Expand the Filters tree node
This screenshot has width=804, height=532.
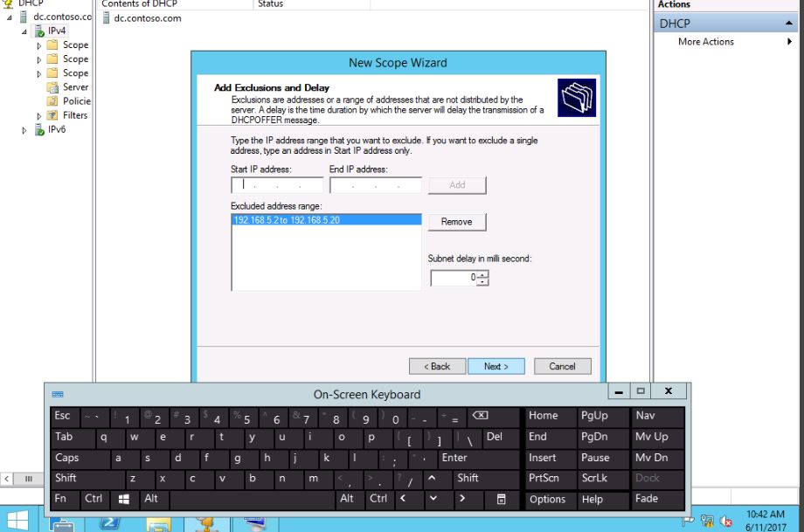coord(39,116)
